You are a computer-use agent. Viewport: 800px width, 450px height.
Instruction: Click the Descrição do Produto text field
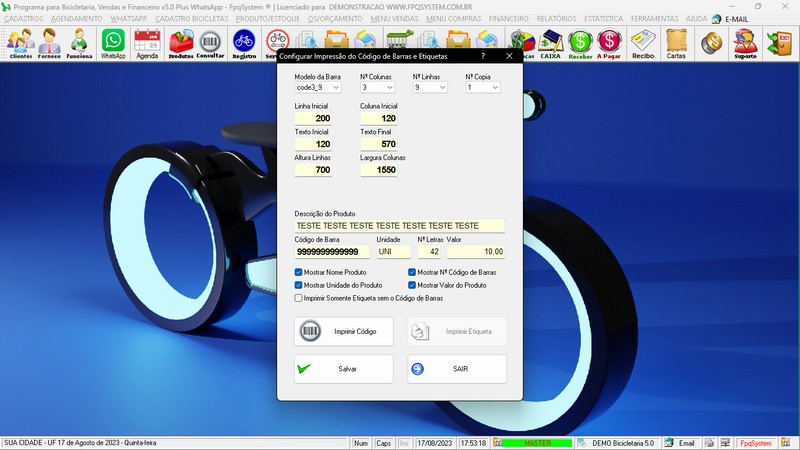(399, 226)
